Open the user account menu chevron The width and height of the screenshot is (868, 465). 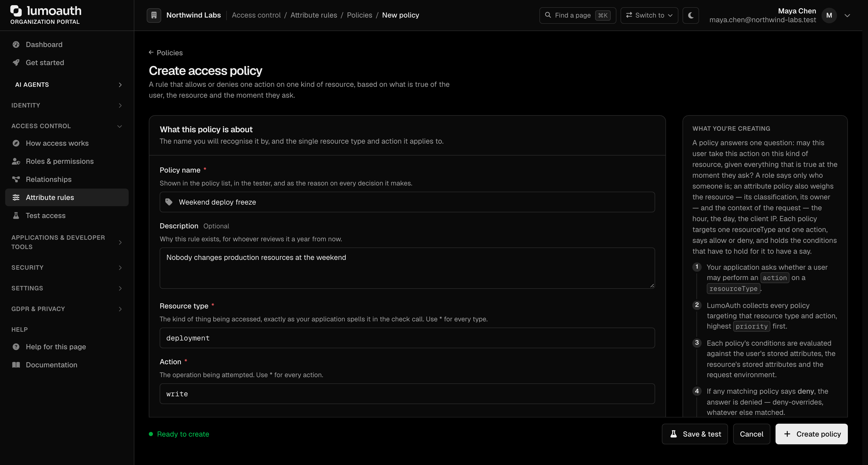pyautogui.click(x=847, y=16)
